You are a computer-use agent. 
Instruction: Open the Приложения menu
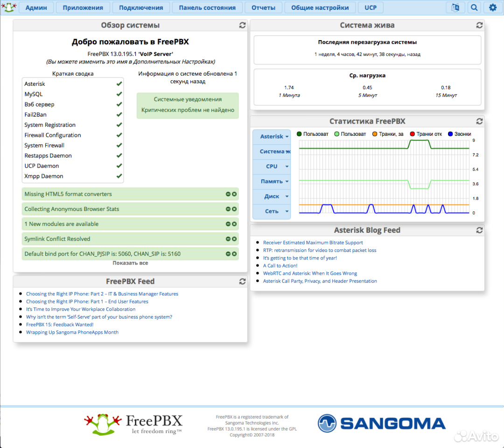[83, 7]
